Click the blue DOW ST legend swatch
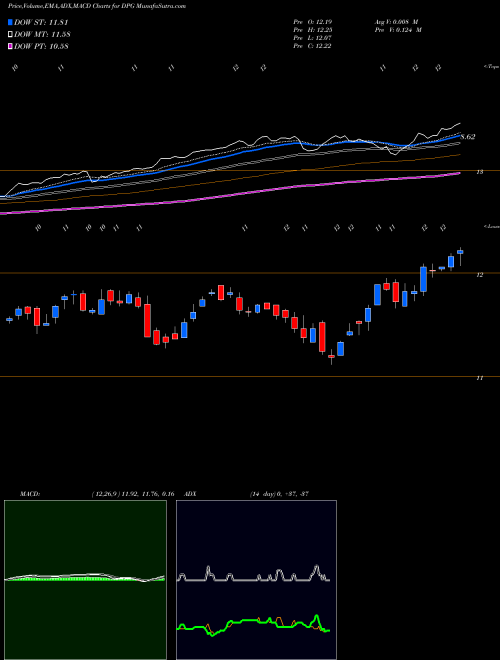500x660 pixels. click(x=11, y=22)
